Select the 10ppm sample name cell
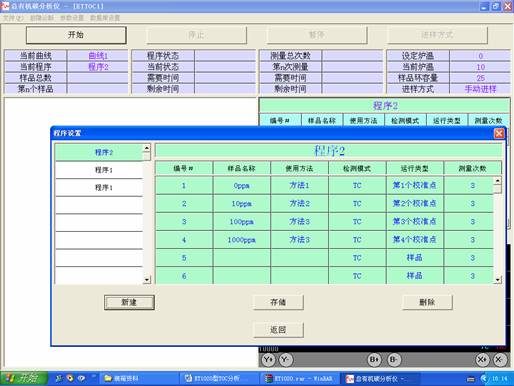The width and height of the screenshot is (514, 386). [242, 204]
